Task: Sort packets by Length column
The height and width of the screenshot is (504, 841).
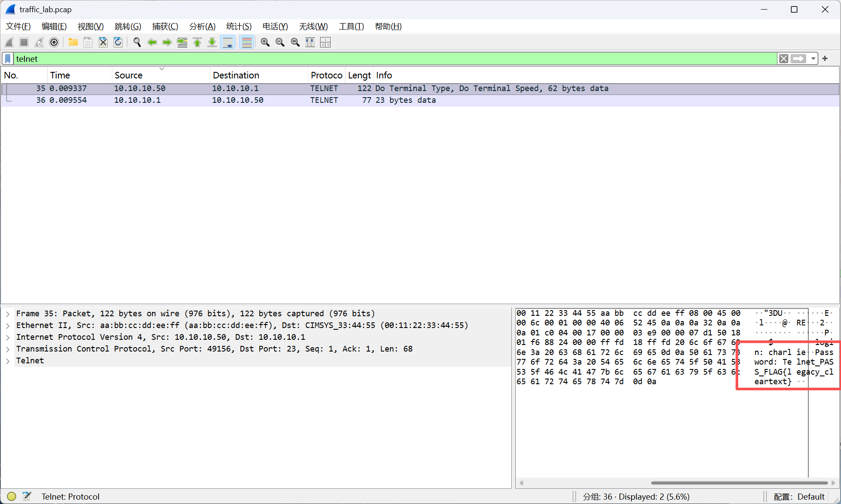Action: click(359, 75)
